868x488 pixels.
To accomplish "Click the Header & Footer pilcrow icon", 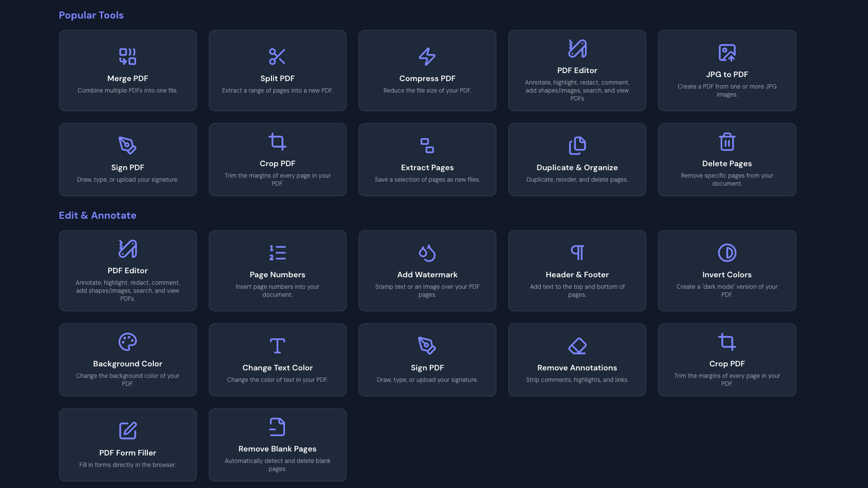I will click(577, 253).
